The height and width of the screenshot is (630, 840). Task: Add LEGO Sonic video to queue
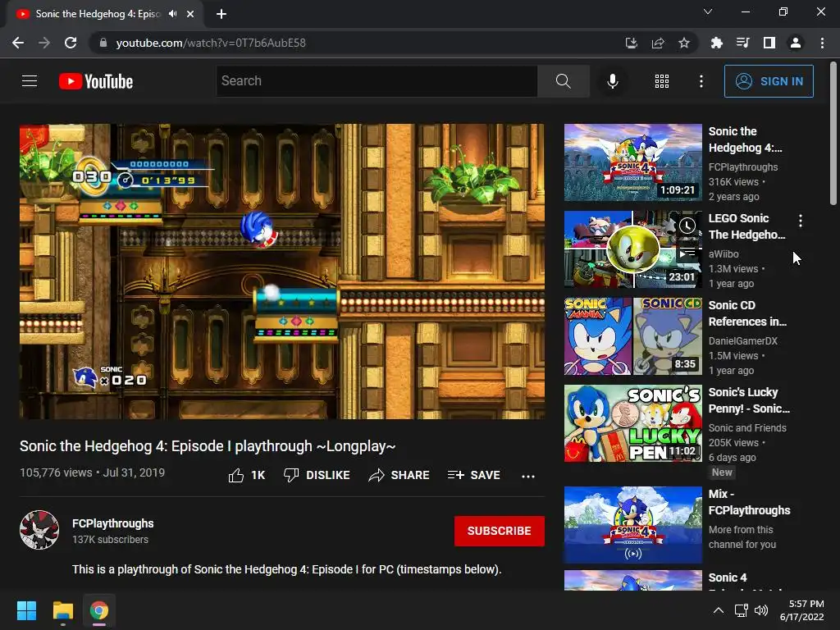point(687,252)
